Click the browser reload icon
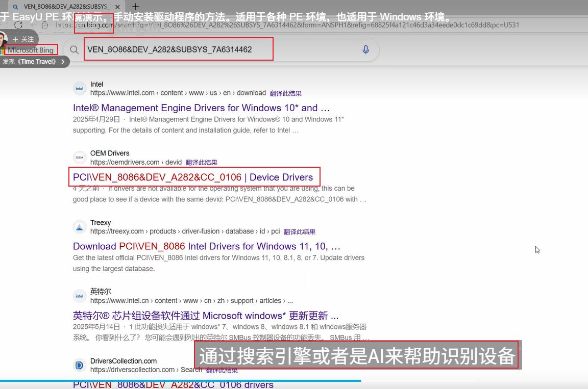 [18, 25]
